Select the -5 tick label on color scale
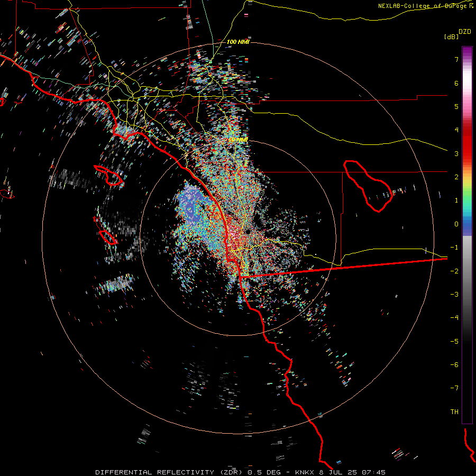 coord(454,341)
